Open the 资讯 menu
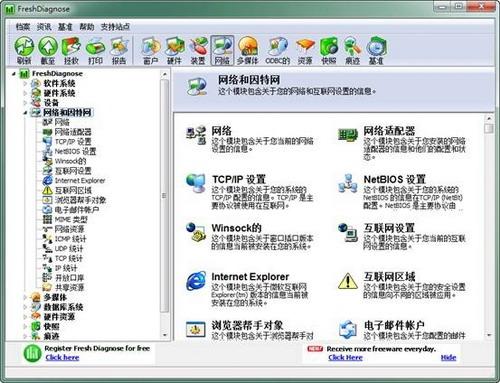The width and height of the screenshot is (500, 383). tap(44, 27)
